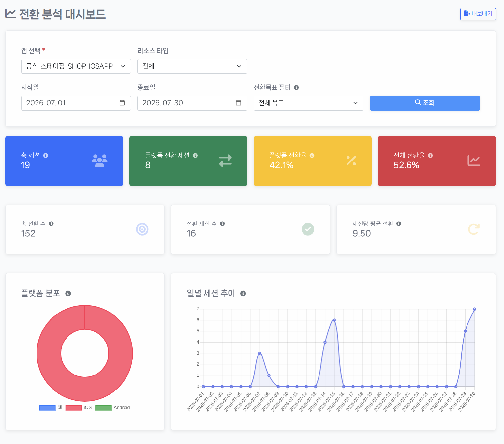Click the 내보내기 export button
This screenshot has width=504, height=444.
[478, 14]
